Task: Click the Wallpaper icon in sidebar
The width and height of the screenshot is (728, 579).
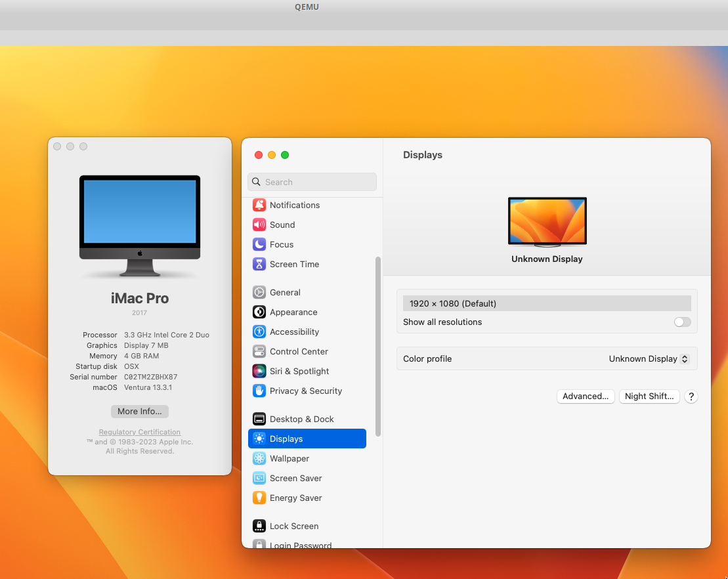Action: (259, 459)
